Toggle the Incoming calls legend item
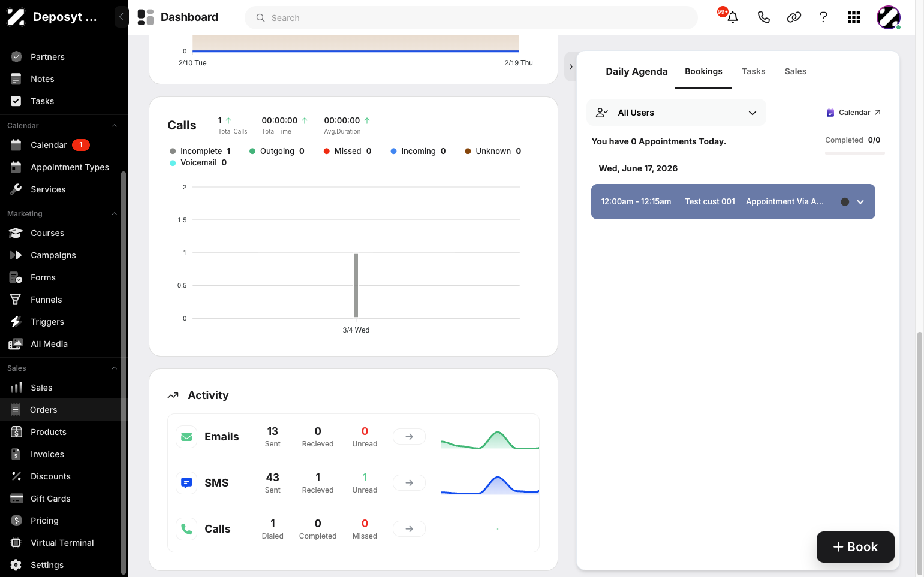 pos(419,151)
